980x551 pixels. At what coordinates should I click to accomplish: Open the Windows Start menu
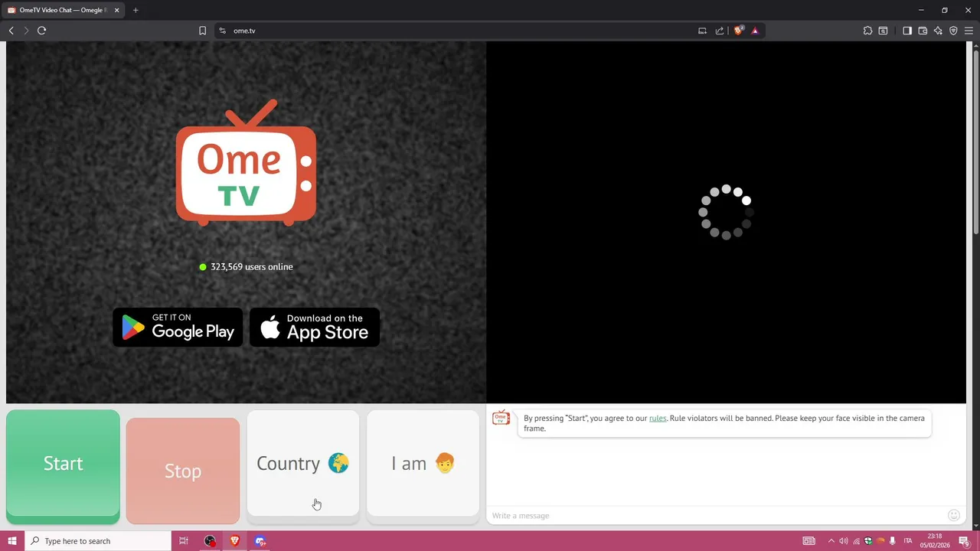(11, 541)
